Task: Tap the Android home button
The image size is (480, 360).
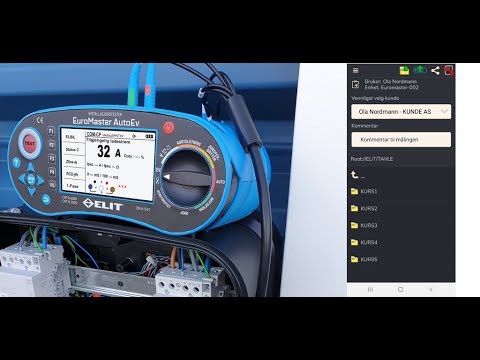Action: [x=401, y=289]
